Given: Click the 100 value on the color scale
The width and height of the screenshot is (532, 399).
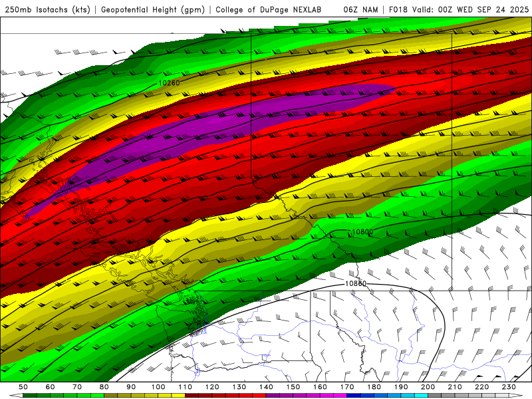Looking at the screenshot, I should 158,387.
